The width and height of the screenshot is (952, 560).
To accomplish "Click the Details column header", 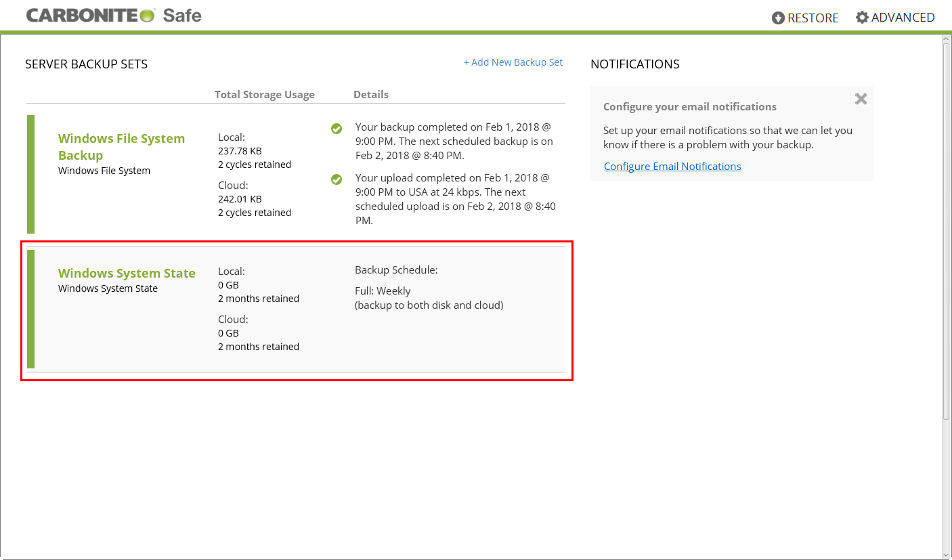I will point(370,95).
